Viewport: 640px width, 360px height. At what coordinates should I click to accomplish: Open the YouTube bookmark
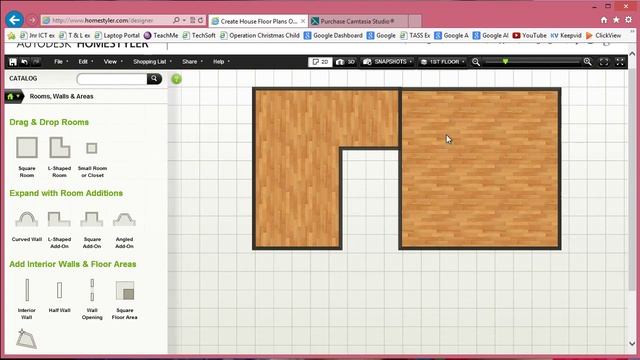529,36
